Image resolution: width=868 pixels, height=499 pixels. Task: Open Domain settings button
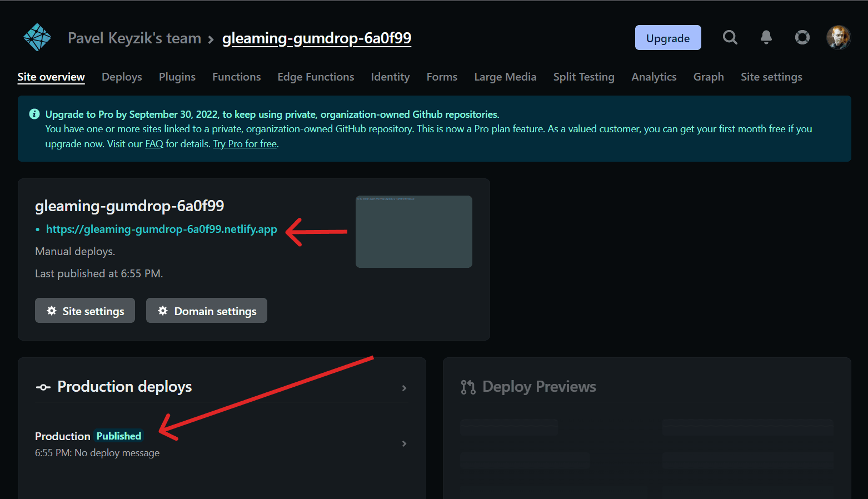click(x=207, y=311)
